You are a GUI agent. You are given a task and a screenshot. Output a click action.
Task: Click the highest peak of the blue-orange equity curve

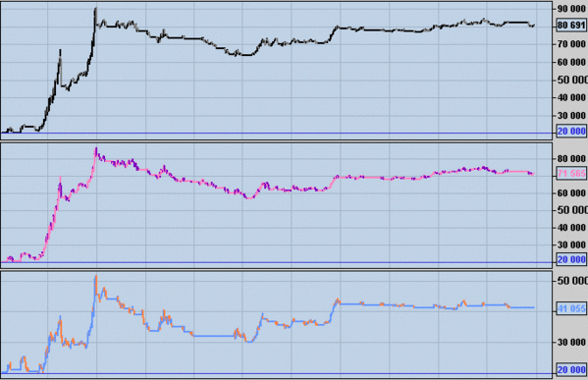[x=96, y=277]
